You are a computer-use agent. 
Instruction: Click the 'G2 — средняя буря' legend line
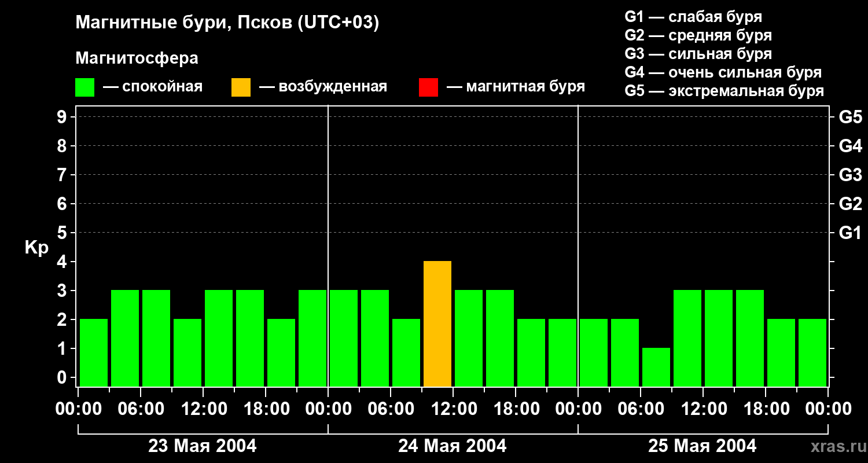pos(698,35)
